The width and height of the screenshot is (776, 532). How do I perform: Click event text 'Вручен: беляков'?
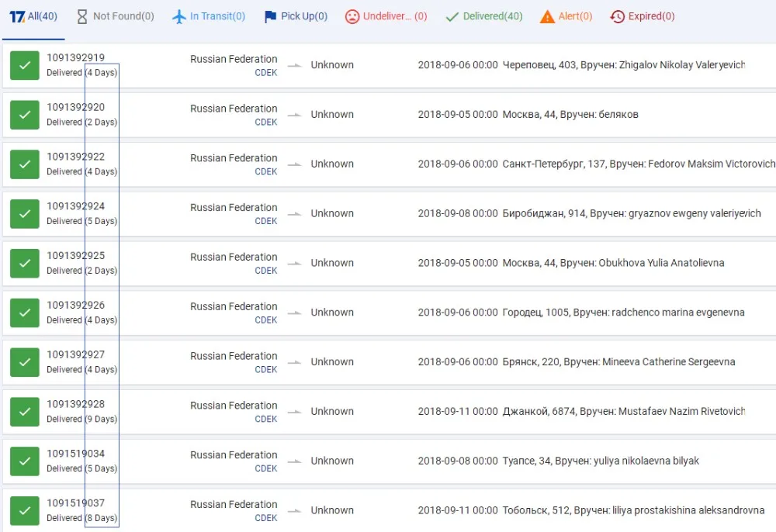click(599, 115)
